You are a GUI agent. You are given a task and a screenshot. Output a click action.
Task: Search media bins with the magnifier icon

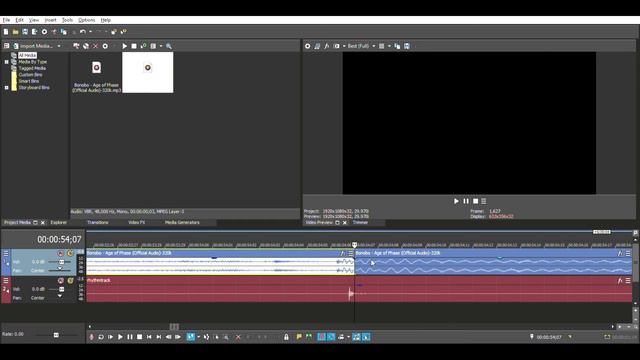point(169,46)
